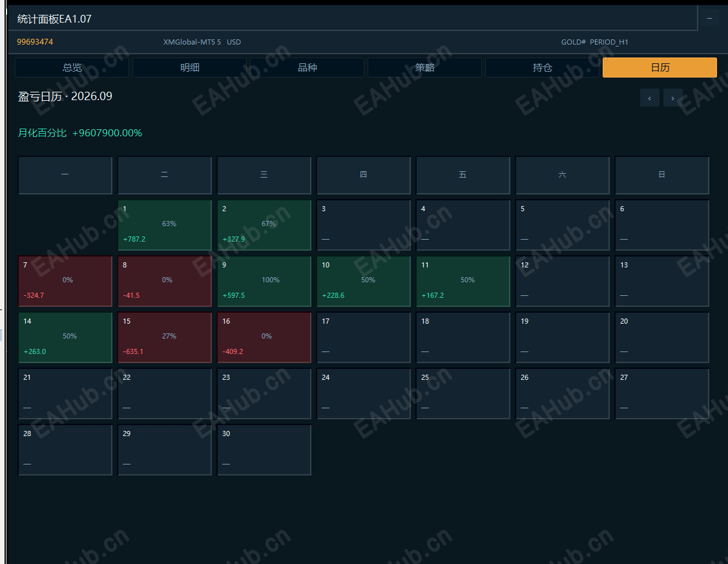Click the GOLD# PERIOD_H1 label

pyautogui.click(x=594, y=42)
